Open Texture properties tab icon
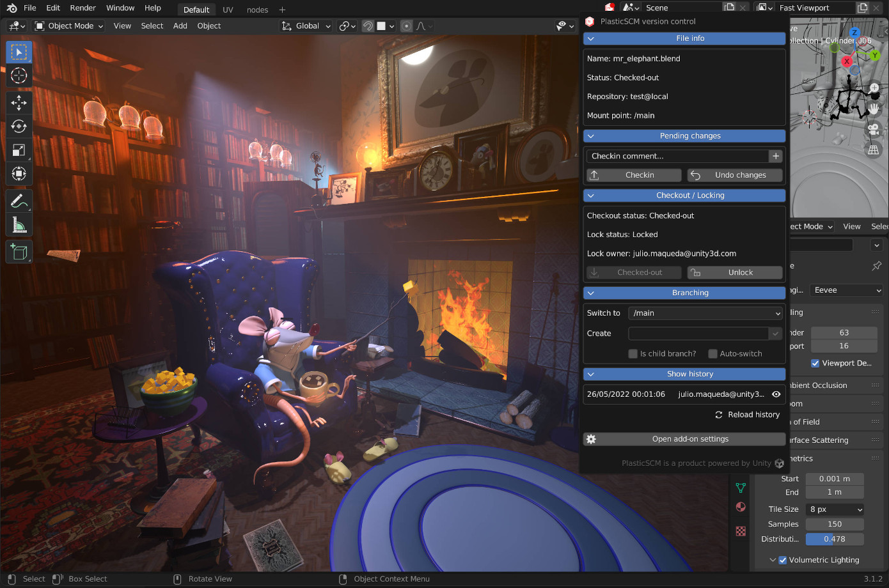The width and height of the screenshot is (889, 588). 741,531
